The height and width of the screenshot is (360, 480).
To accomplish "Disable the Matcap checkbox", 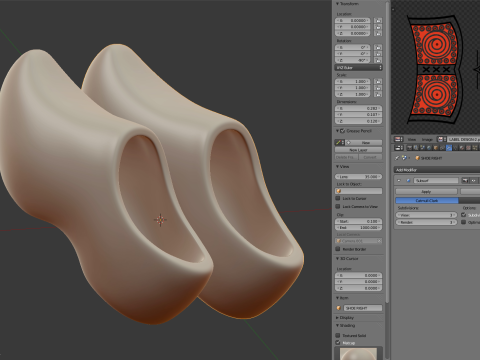I will click(x=338, y=343).
